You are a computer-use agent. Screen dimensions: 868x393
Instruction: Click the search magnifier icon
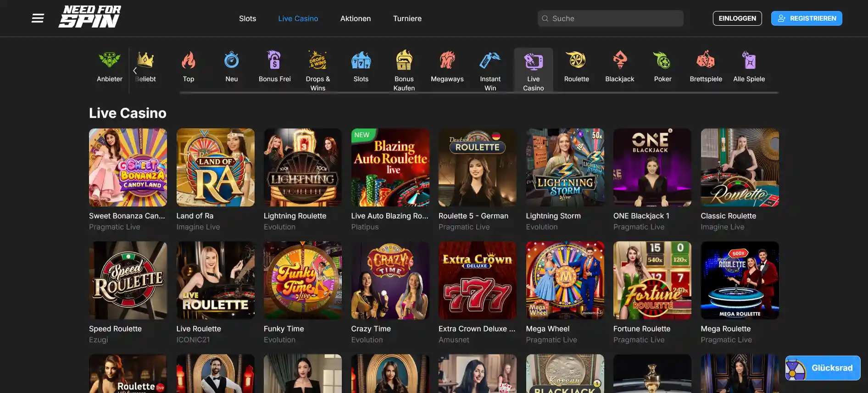[x=545, y=18]
